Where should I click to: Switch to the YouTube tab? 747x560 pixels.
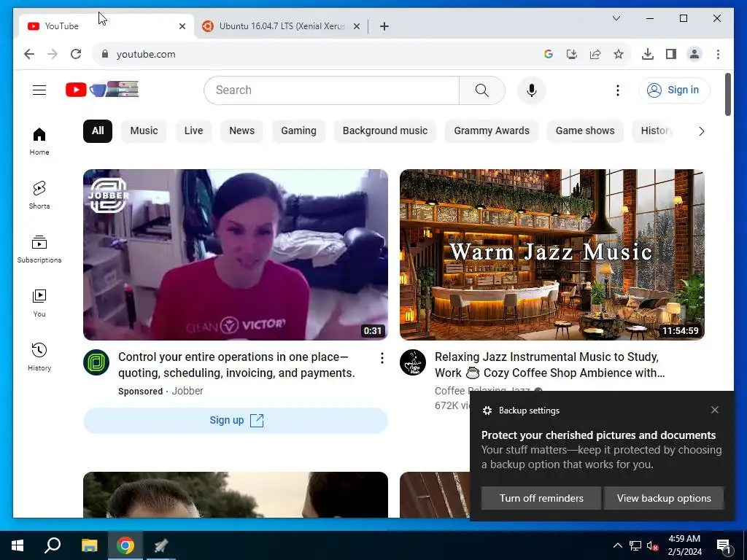pyautogui.click(x=106, y=26)
